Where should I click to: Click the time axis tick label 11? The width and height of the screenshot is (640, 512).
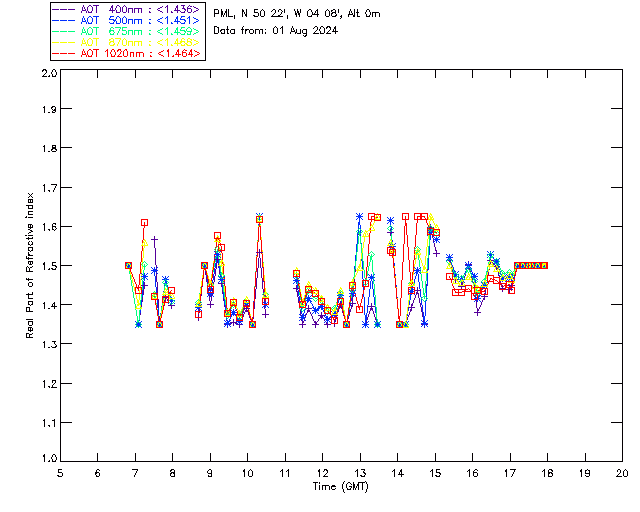285,473
